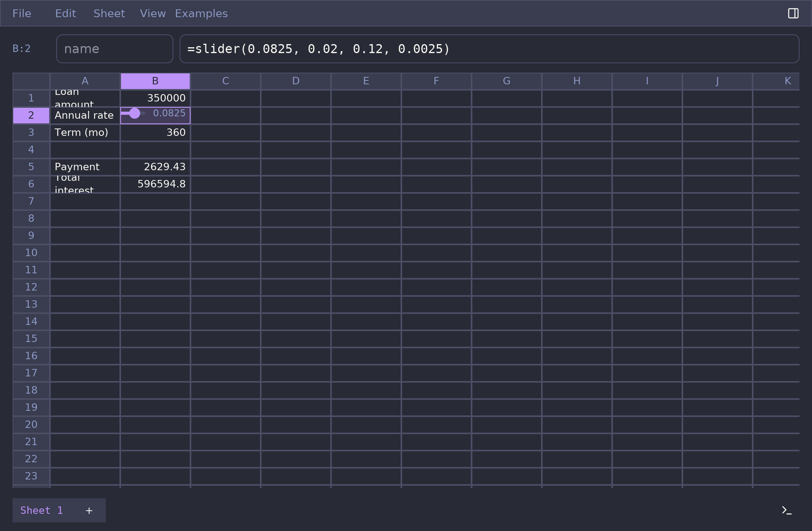This screenshot has height=531, width=812.
Task: Select the 'Payment' label cell
Action: pos(85,167)
